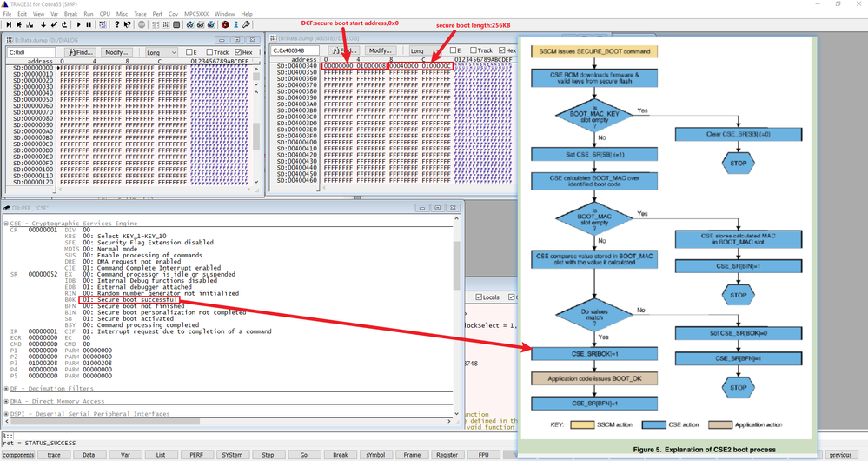
Task: Click scroll-down arrow of PER CSE window
Action: click(457, 413)
